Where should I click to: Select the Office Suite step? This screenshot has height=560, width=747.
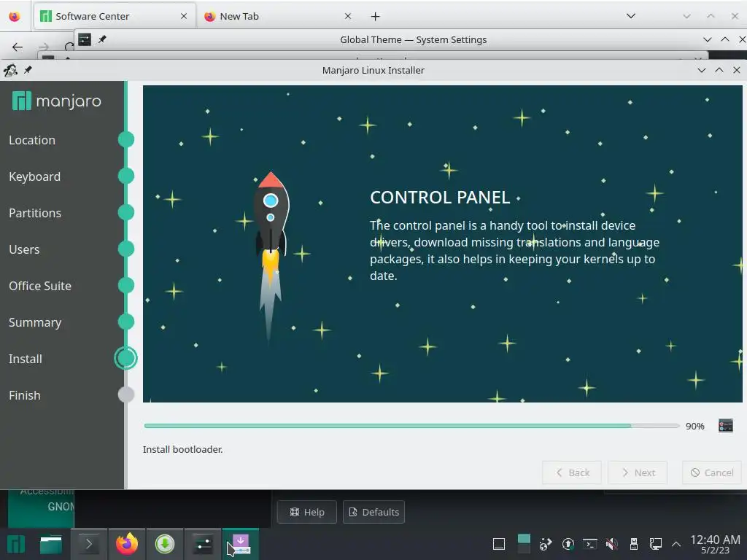(x=40, y=286)
